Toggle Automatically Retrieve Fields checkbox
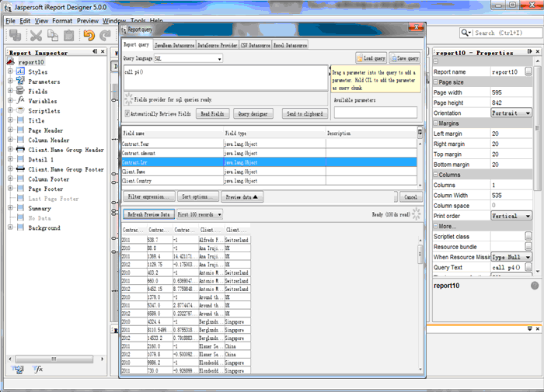The height and width of the screenshot is (392, 544). 127,113
